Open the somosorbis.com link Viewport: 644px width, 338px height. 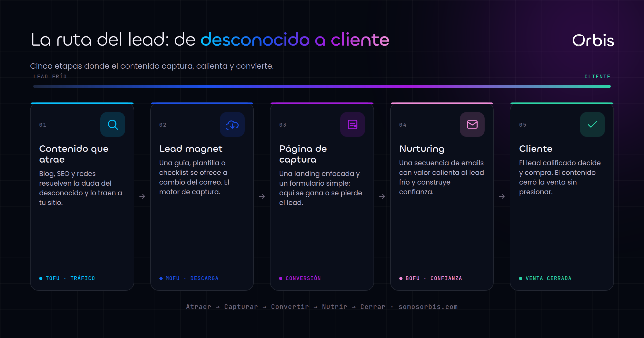click(428, 307)
